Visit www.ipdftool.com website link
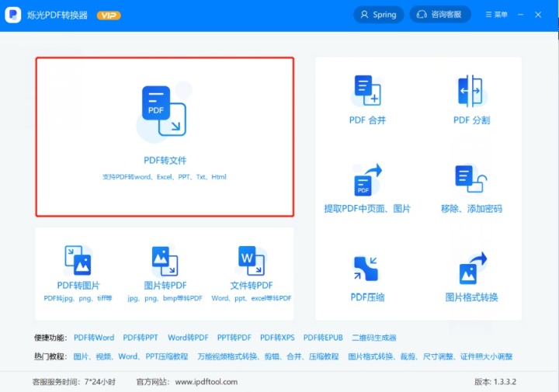The height and width of the screenshot is (392, 559). click(207, 382)
